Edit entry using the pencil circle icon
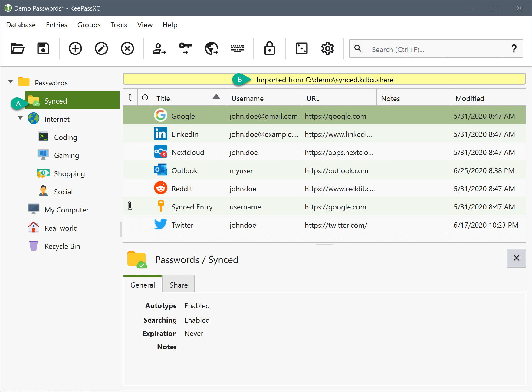 coord(101,48)
